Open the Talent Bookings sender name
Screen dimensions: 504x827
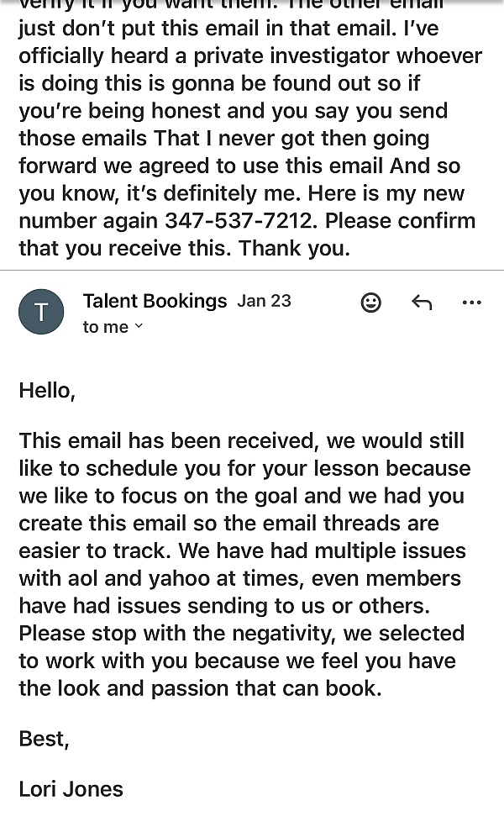[x=155, y=301]
